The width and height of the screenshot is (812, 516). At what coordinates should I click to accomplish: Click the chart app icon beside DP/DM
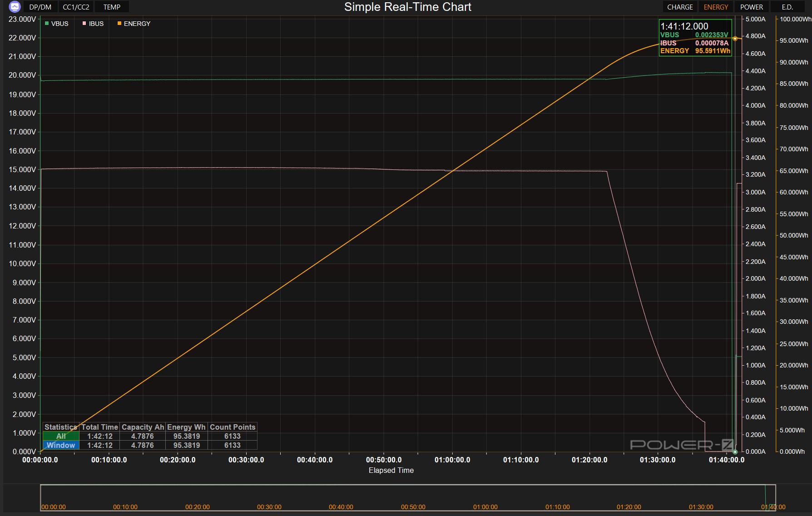(15, 7)
